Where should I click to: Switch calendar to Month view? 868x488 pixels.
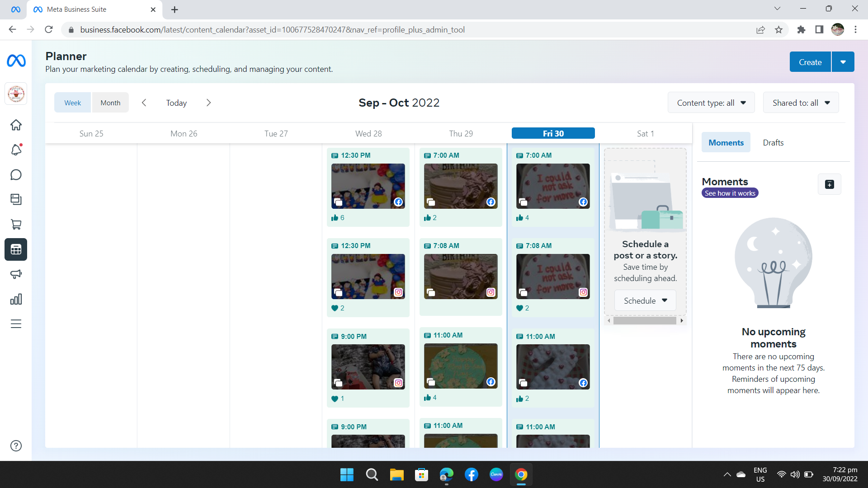[x=110, y=103]
